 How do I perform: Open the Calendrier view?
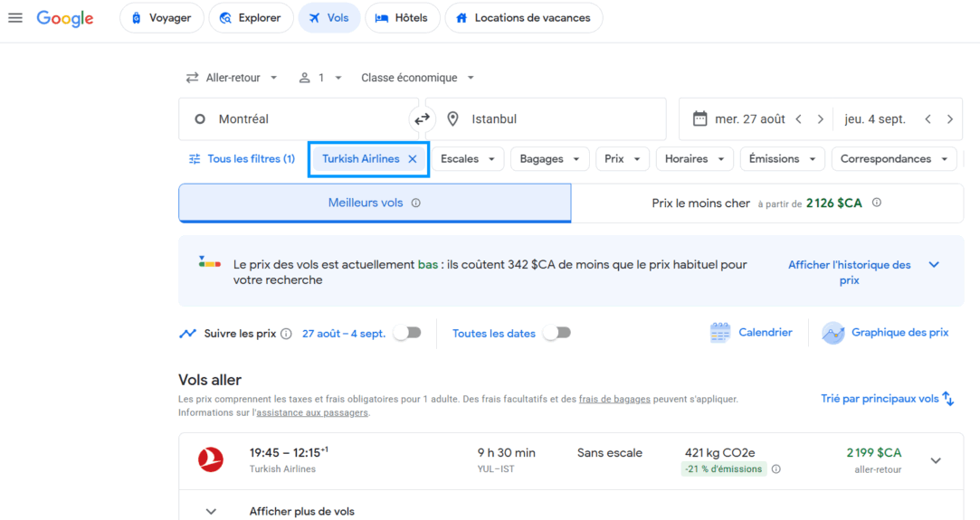[x=765, y=333]
